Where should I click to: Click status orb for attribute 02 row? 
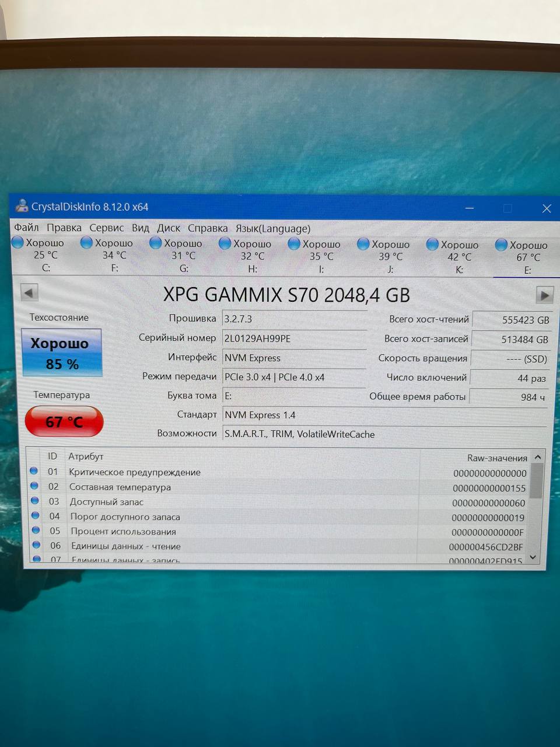pos(34,486)
